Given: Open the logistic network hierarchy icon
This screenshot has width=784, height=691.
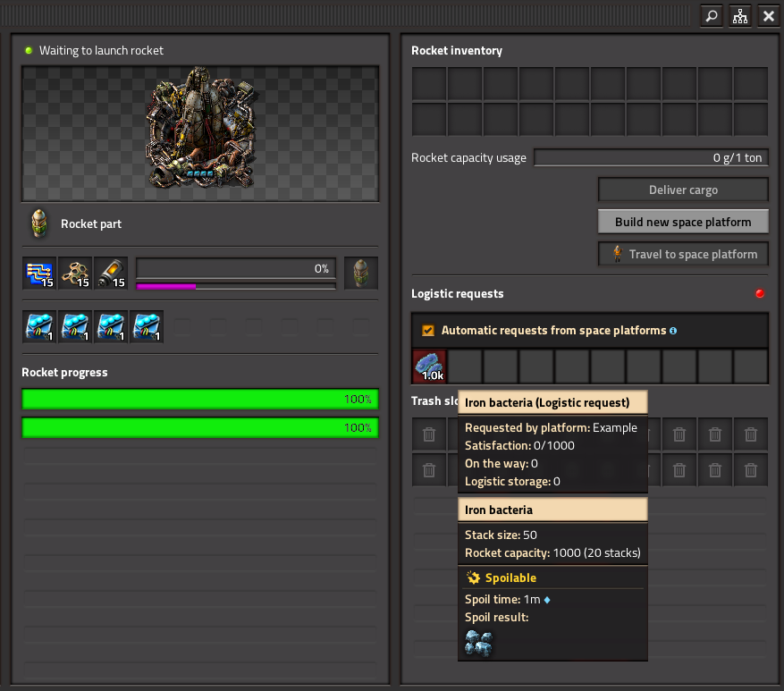Looking at the screenshot, I should tap(740, 16).
